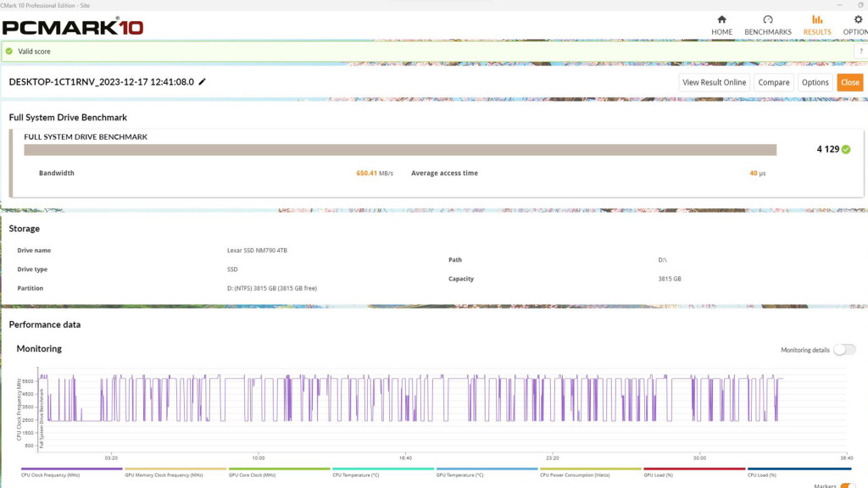Click the Compare button
Viewport: 868px width, 488px height.
[x=774, y=82]
